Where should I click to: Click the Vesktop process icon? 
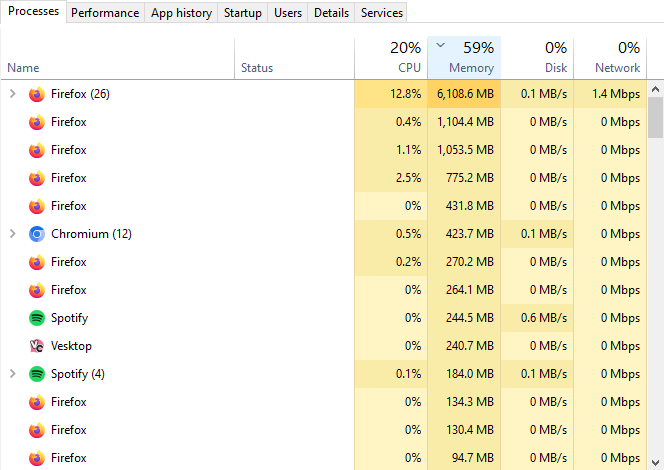pos(37,346)
